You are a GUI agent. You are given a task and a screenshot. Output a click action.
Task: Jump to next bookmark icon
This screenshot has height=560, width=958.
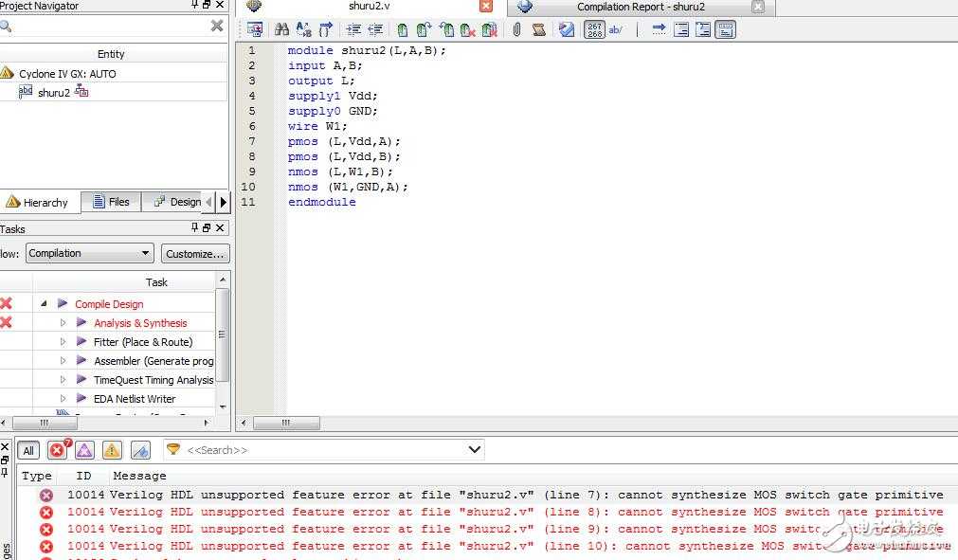[x=424, y=29]
